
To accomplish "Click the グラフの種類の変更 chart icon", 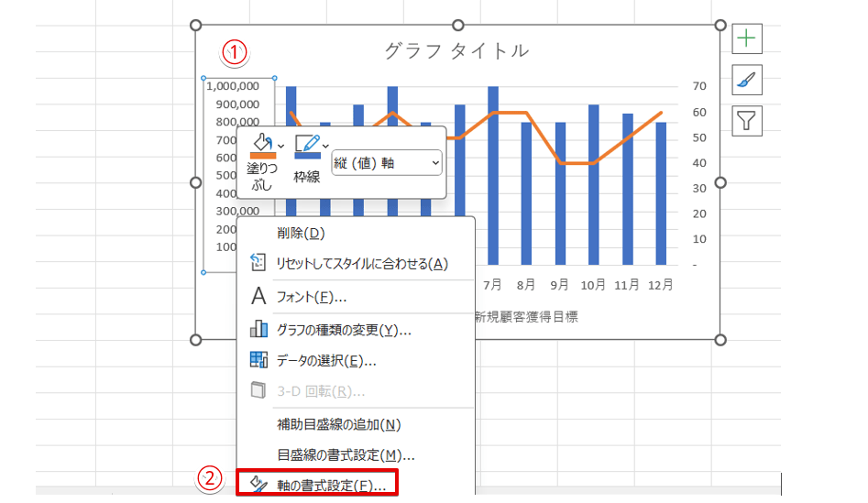I will click(258, 329).
